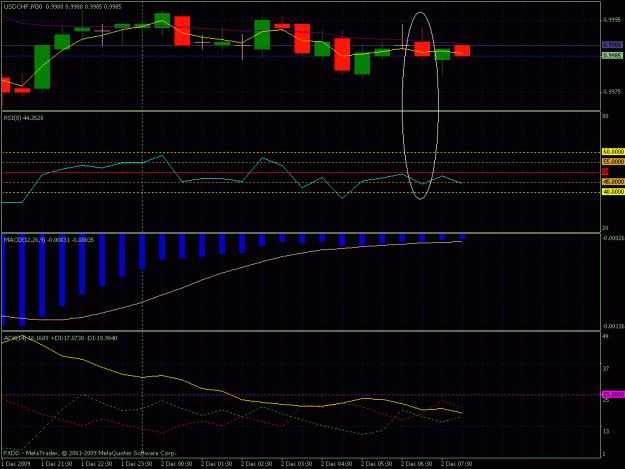625x469 pixels.
Task: Click the 0.9995 price scale value
Action: (x=612, y=20)
